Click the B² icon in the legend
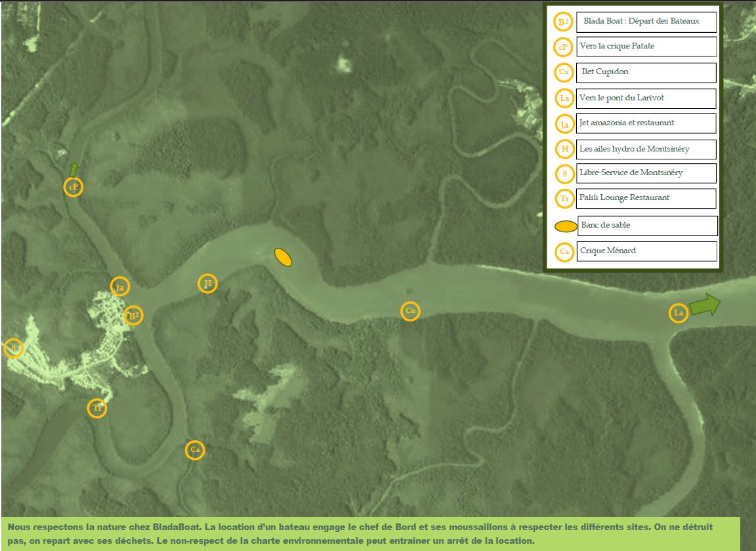The height and width of the screenshot is (551, 756). point(563,22)
